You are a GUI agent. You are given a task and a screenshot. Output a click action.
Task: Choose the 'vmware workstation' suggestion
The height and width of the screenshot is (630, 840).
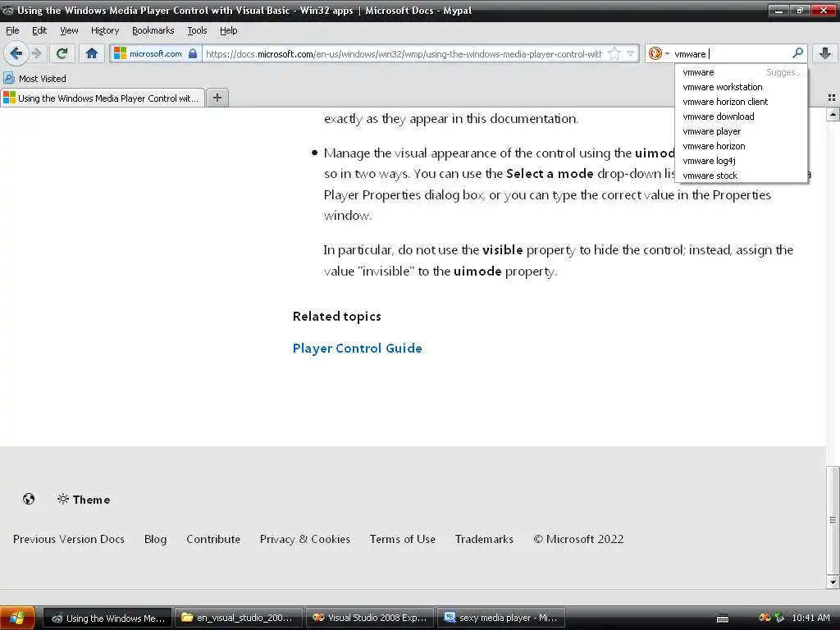742,87
